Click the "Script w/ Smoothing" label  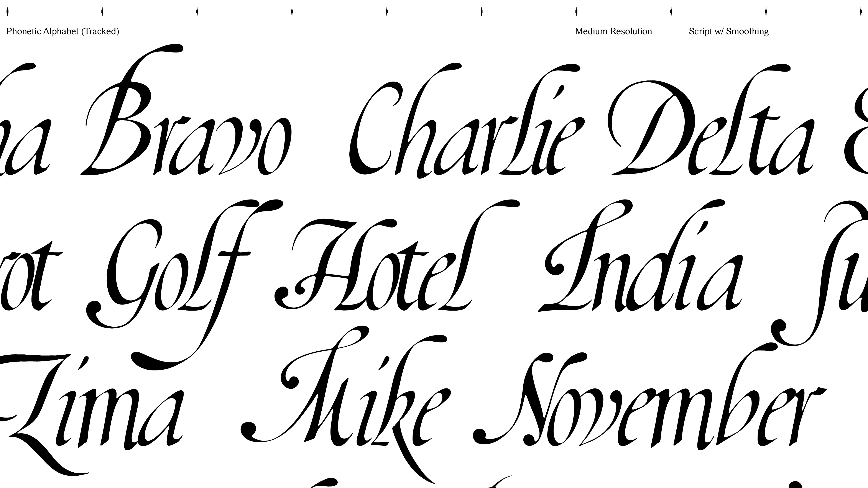(728, 31)
